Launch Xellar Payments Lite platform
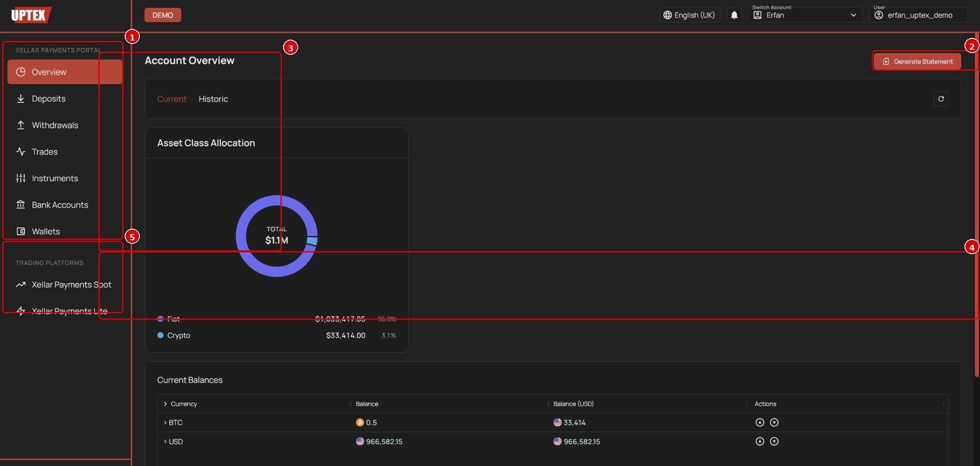The width and height of the screenshot is (980, 466). [65, 311]
